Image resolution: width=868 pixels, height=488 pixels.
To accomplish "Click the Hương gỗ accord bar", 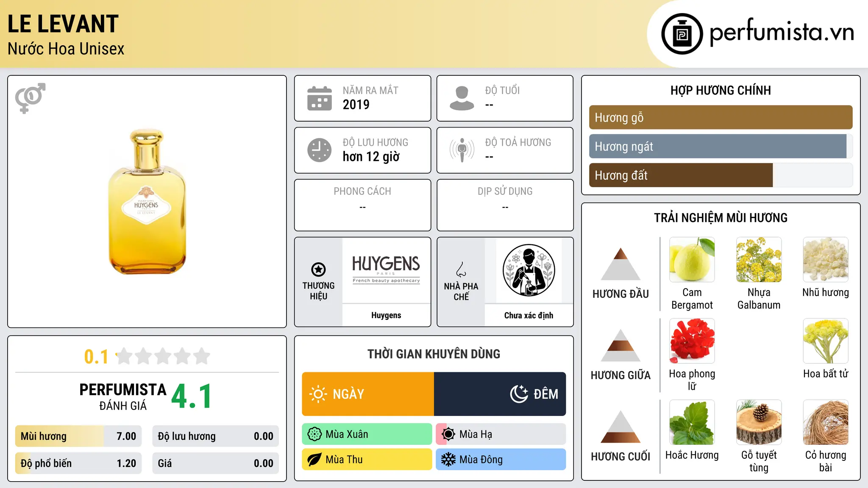I will pyautogui.click(x=721, y=117).
